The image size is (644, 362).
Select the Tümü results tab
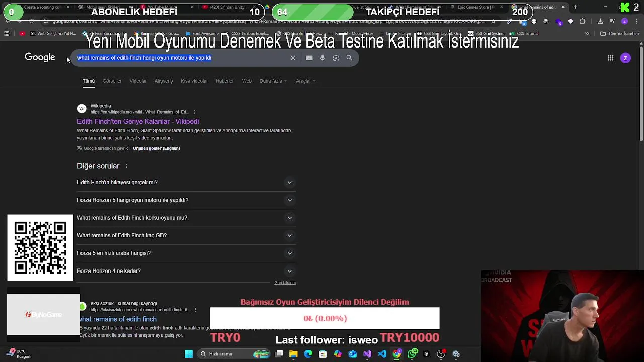89,81
